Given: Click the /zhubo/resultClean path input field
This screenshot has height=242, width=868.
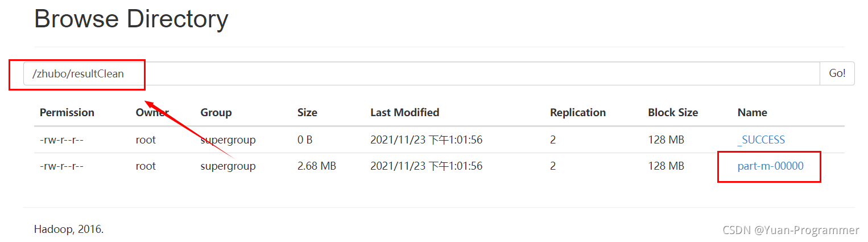Looking at the screenshot, I should coord(421,73).
